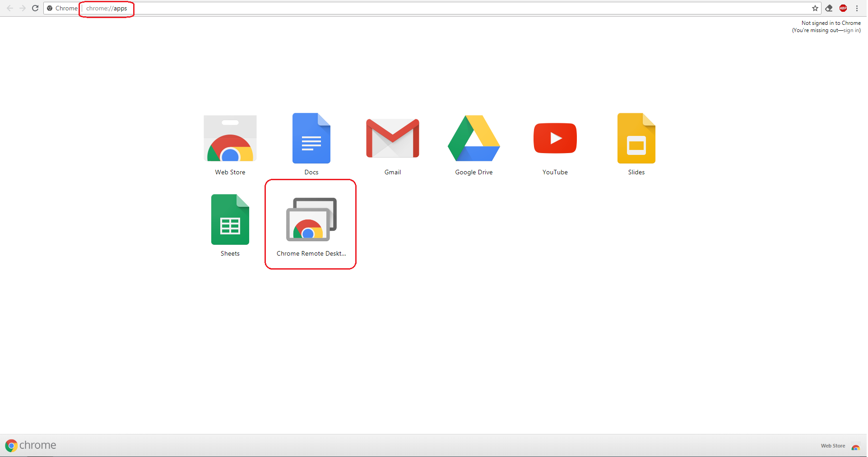Open the Google Slides app
868x457 pixels.
point(636,138)
